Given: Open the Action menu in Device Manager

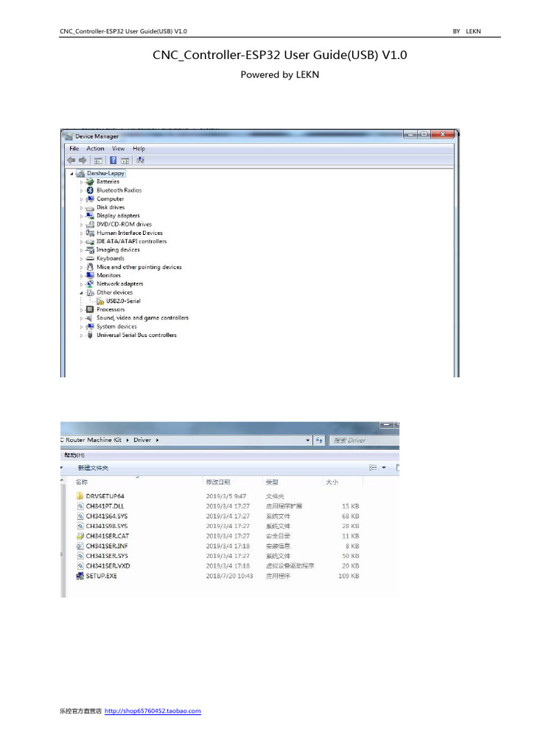Looking at the screenshot, I should coord(96,149).
